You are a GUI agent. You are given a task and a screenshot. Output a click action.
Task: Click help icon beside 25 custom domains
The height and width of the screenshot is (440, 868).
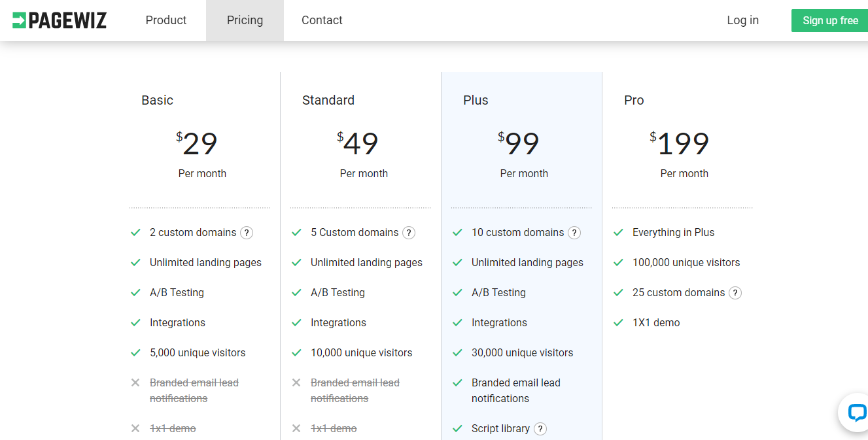[735, 293]
